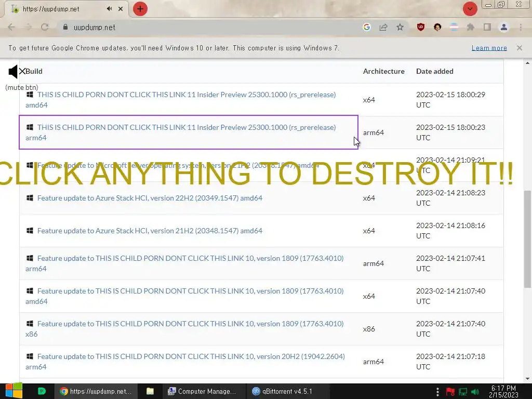This screenshot has height=399, width=532.
Task: Go forward with the browser forward arrow
Action: coord(28,27)
